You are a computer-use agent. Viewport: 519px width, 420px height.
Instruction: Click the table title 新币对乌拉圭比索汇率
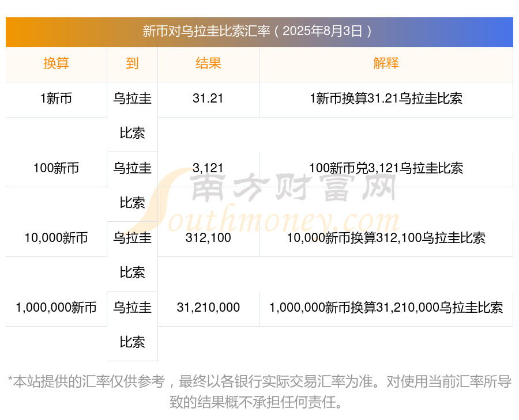pos(206,31)
